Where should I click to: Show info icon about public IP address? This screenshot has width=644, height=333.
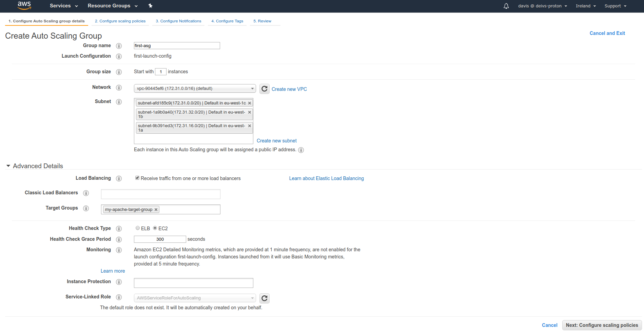(x=301, y=150)
